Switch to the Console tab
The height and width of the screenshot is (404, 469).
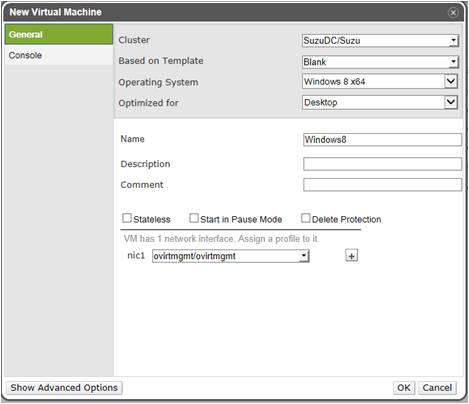[x=59, y=55]
